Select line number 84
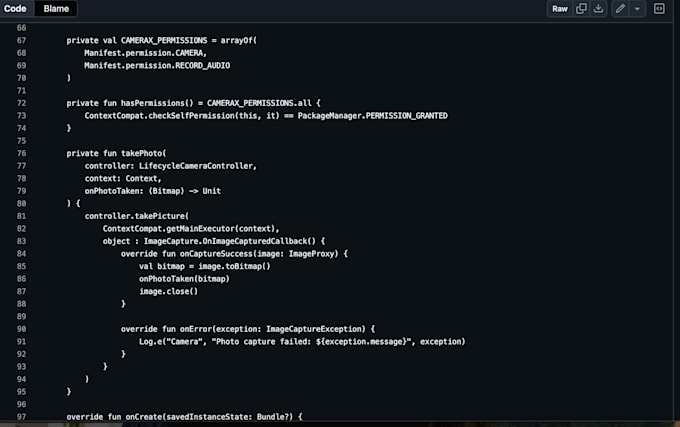The height and width of the screenshot is (427, 680). 21,254
